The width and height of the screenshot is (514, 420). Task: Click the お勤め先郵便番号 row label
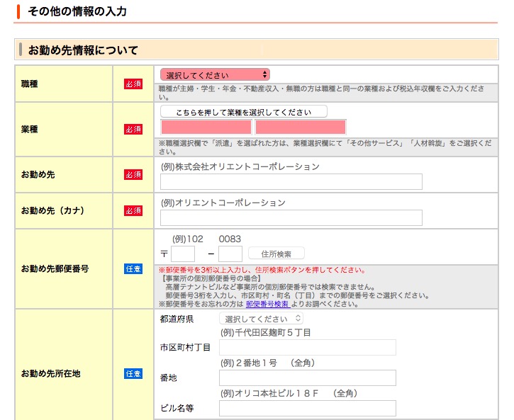pyautogui.click(x=55, y=268)
